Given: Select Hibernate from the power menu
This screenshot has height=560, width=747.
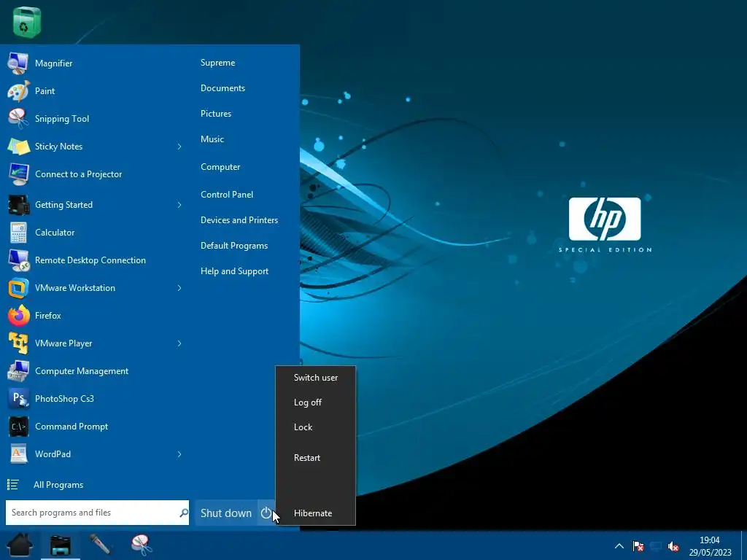Looking at the screenshot, I should [315, 513].
